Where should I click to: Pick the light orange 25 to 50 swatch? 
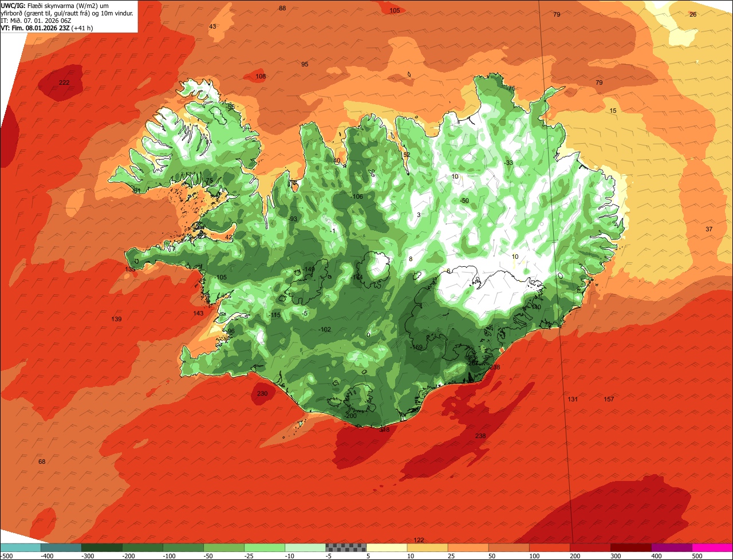pos(468,547)
